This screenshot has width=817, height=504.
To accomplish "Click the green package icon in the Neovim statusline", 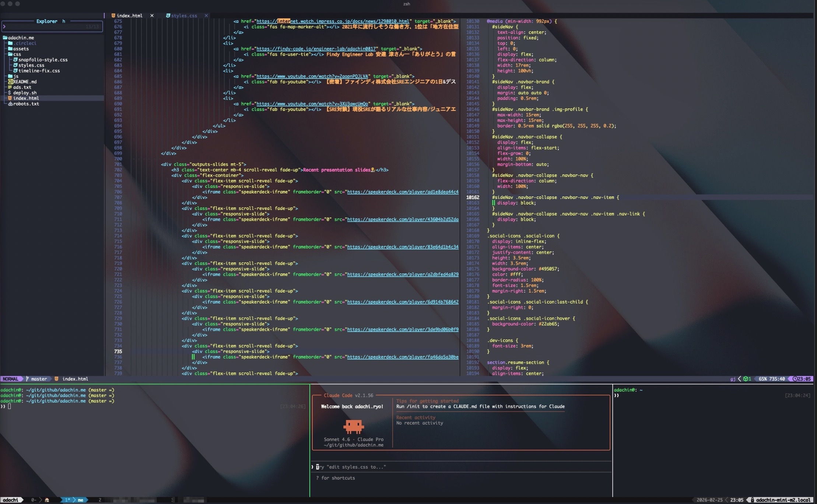I will click(746, 379).
